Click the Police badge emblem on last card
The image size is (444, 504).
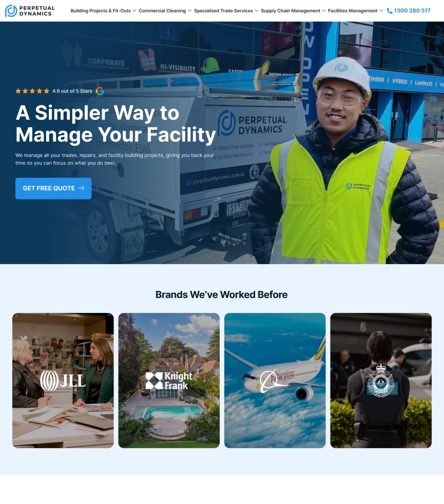click(x=381, y=381)
